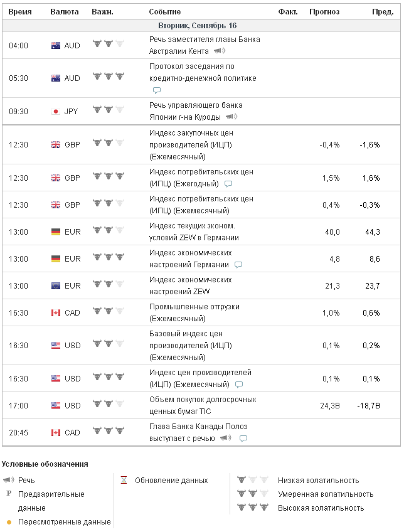This screenshot has width=404, height=532.
Task: Click the Прогноз column header
Action: (x=324, y=11)
